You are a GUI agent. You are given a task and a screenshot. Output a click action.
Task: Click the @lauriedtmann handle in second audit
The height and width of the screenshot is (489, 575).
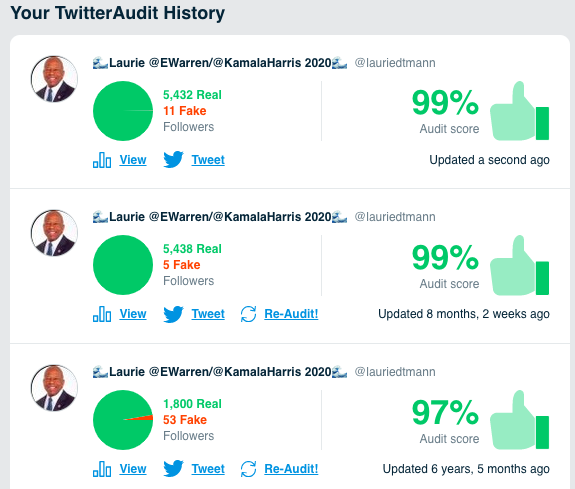point(395,217)
